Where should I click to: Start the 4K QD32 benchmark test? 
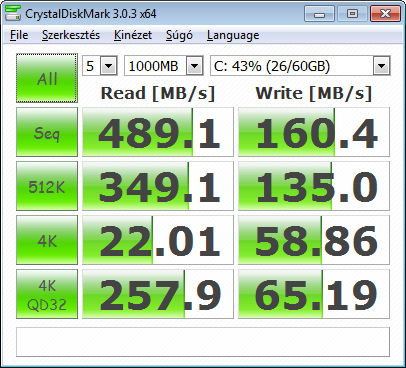pyautogui.click(x=47, y=294)
